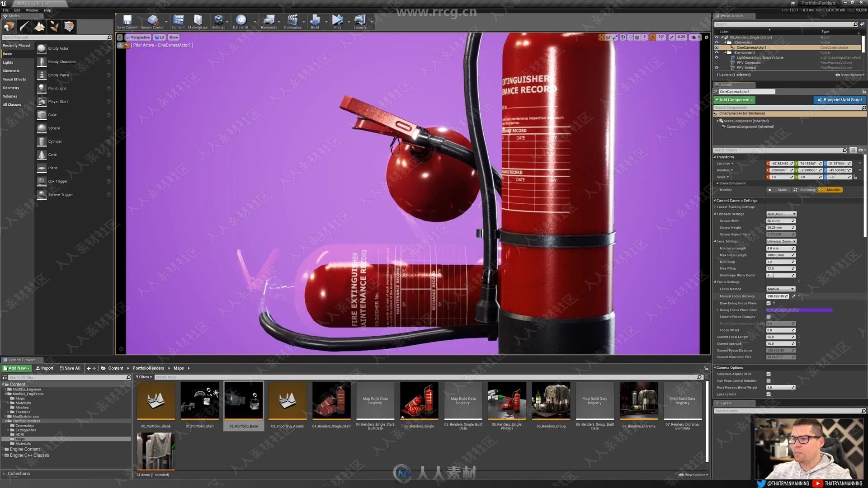Select the rotate gizmo tool in viewport

pos(608,38)
